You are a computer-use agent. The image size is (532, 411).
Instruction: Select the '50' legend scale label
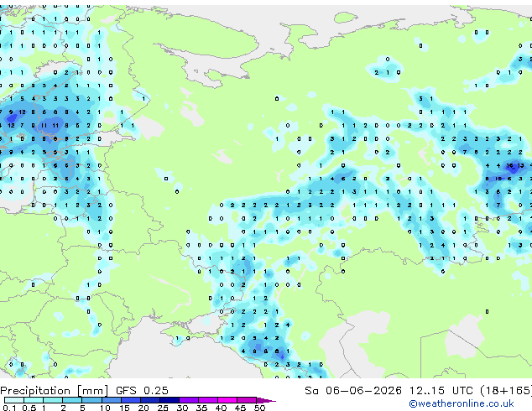[x=259, y=408]
